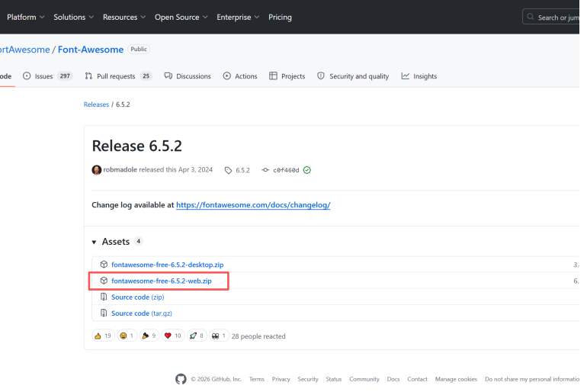Click the 28 people reacted text
This screenshot has height=392, width=587.
(258, 336)
